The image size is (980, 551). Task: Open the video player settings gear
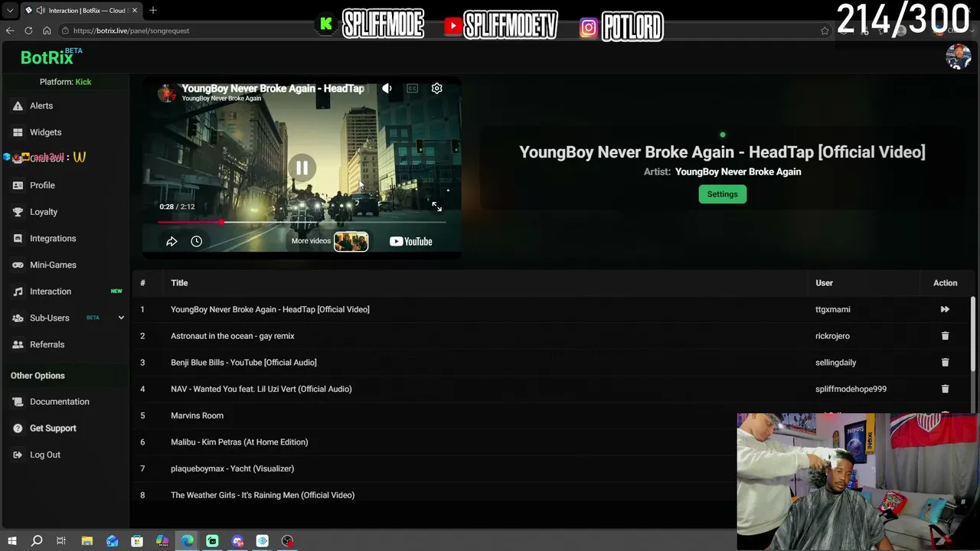coord(436,89)
